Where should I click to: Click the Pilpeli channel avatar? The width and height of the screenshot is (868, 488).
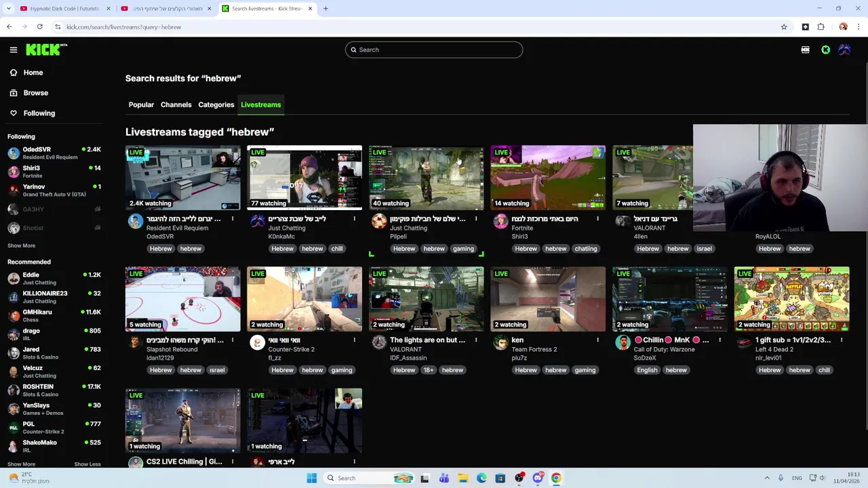[x=379, y=222]
